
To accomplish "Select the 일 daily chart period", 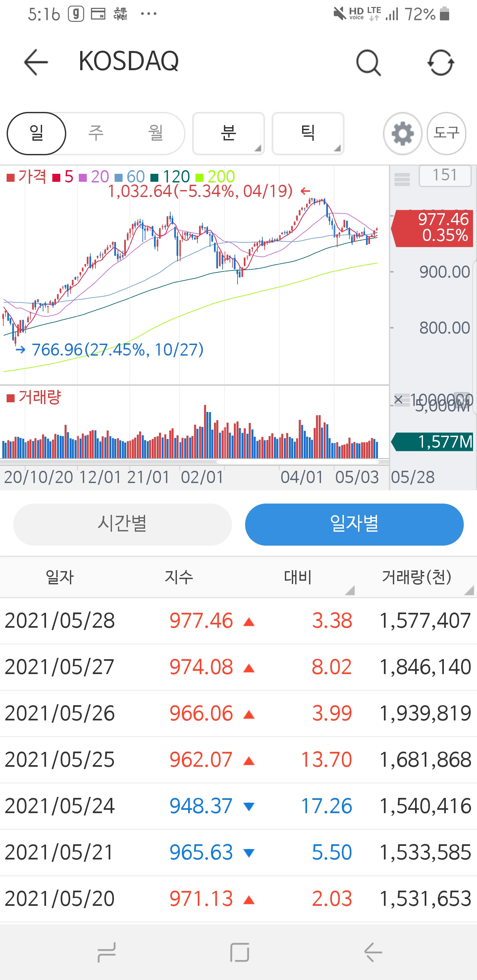I will pos(36,133).
